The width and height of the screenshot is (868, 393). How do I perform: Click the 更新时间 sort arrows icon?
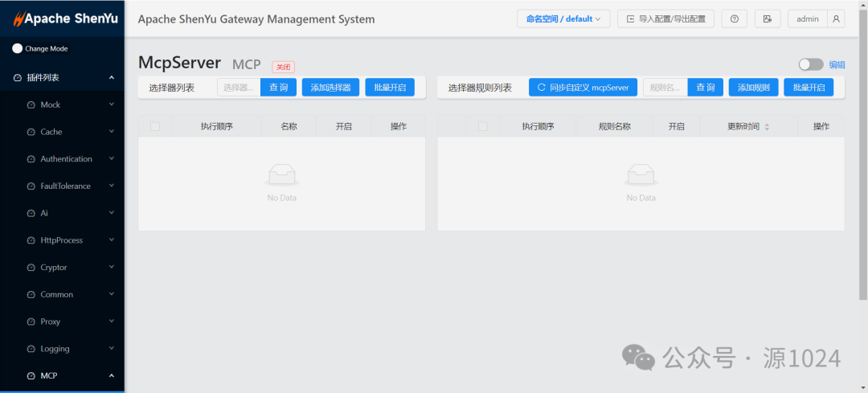click(767, 127)
